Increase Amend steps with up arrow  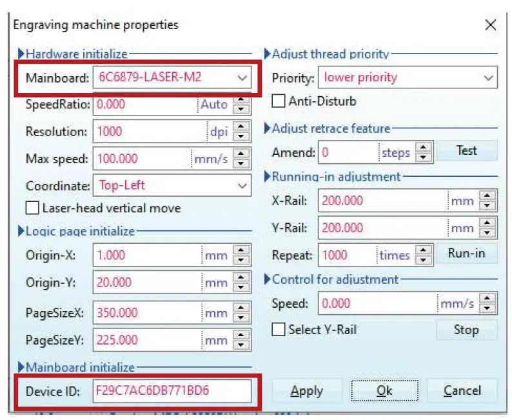(x=424, y=147)
